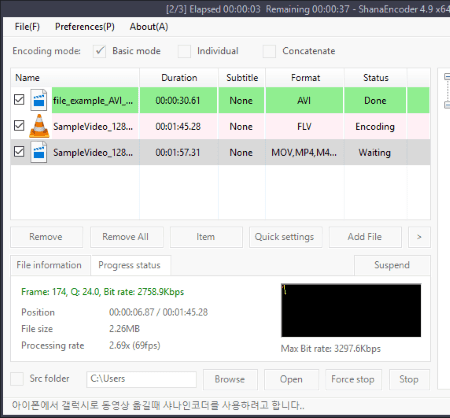
Task: Click the VLC cone icon of FLV file
Action: coord(39,126)
